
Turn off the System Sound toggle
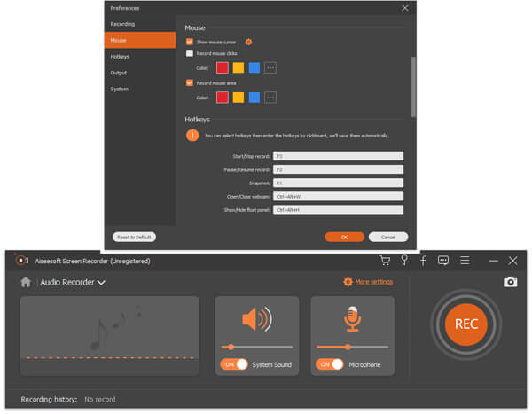(234, 364)
